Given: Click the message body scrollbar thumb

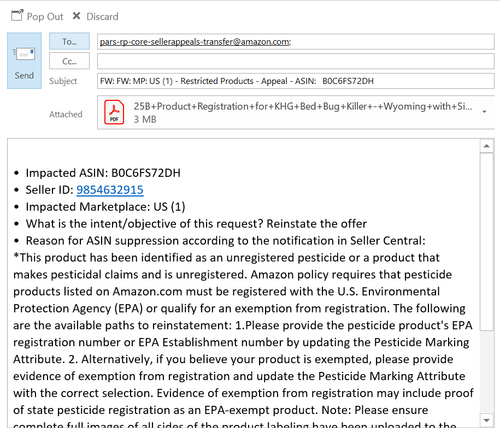Looking at the screenshot, I should pyautogui.click(x=487, y=241).
